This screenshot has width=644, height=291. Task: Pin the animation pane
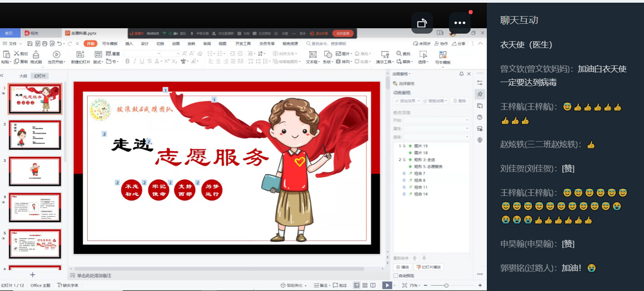point(461,74)
